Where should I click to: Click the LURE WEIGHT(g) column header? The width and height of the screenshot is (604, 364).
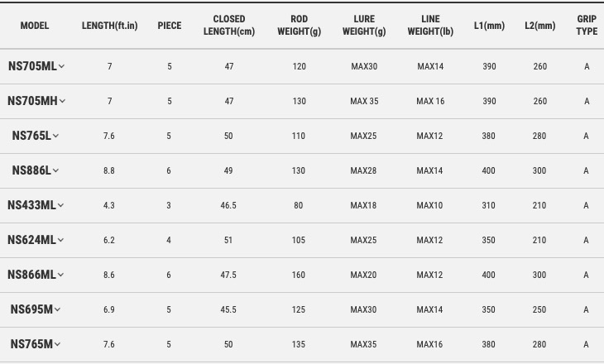pos(364,26)
